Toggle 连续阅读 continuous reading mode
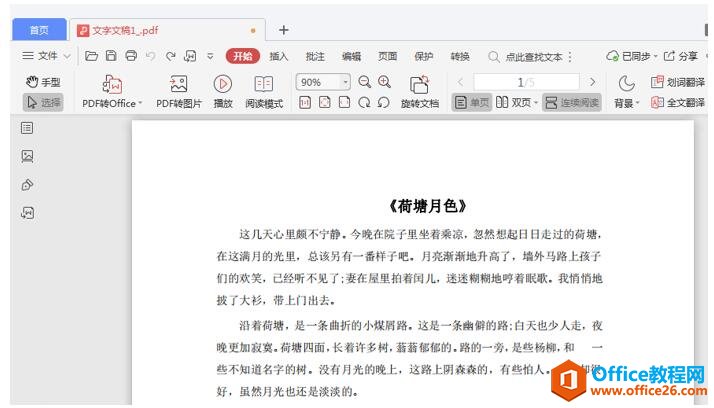Viewport: 714px width, 408px height. coord(572,103)
